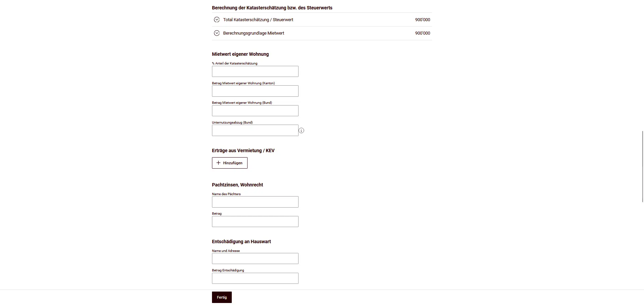Expand Total Katasterschätzung / Steuerwert chevron
The image size is (644, 305).
tap(217, 20)
